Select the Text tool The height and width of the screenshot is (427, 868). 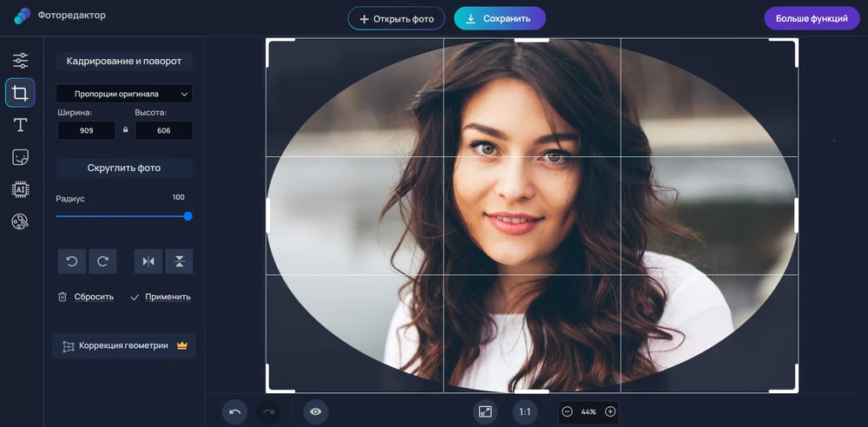(x=21, y=125)
